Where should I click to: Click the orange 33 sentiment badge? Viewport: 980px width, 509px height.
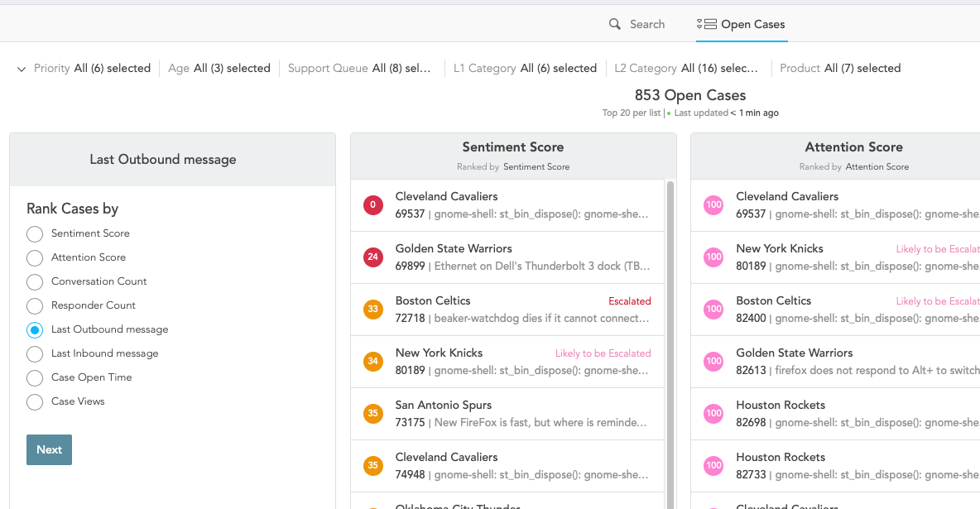(373, 309)
